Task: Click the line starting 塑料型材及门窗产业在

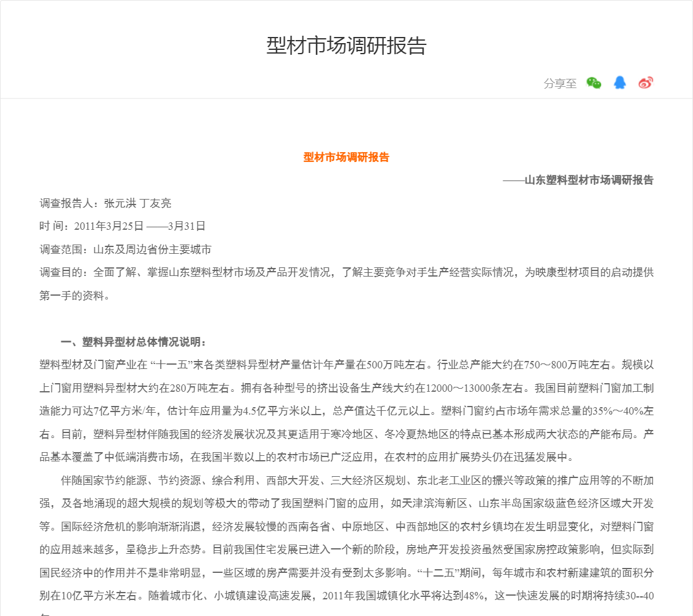Action: tap(346, 365)
